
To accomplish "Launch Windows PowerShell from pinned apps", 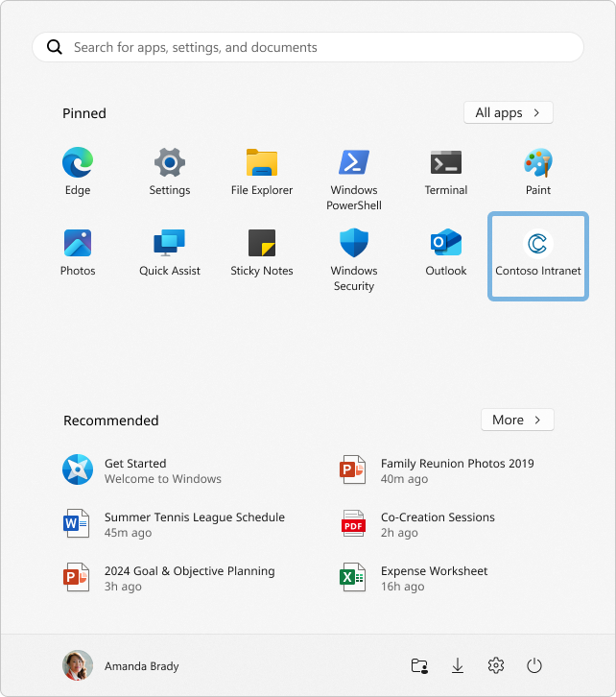I will [354, 179].
